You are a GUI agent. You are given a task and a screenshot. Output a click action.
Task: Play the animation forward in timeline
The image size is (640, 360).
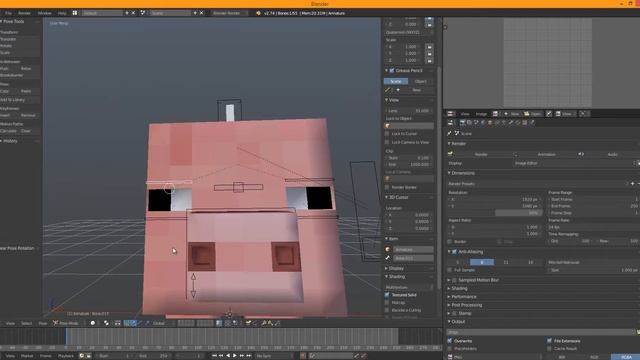pos(235,356)
